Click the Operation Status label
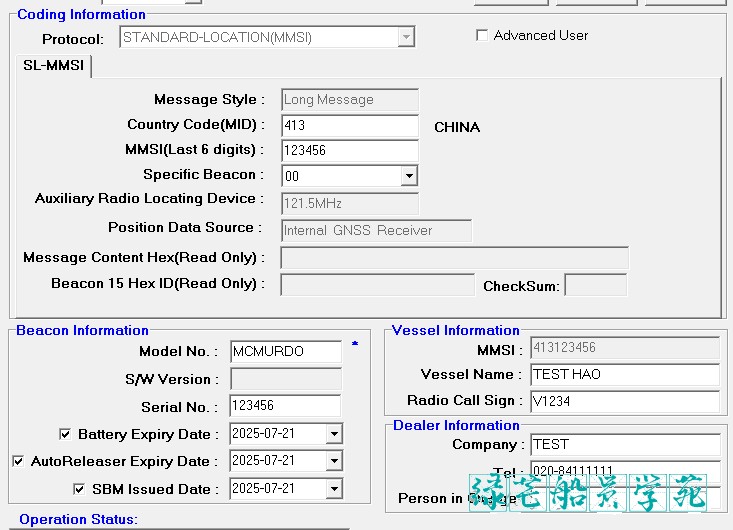The width and height of the screenshot is (733, 530). [79, 519]
